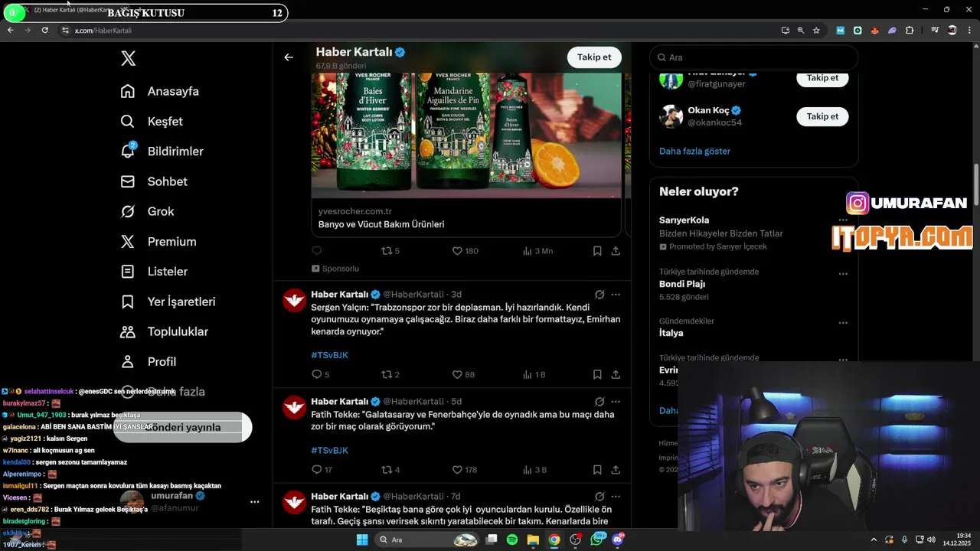
Task: Open Grok explain on Fatih Tekke 7d post
Action: tap(599, 497)
